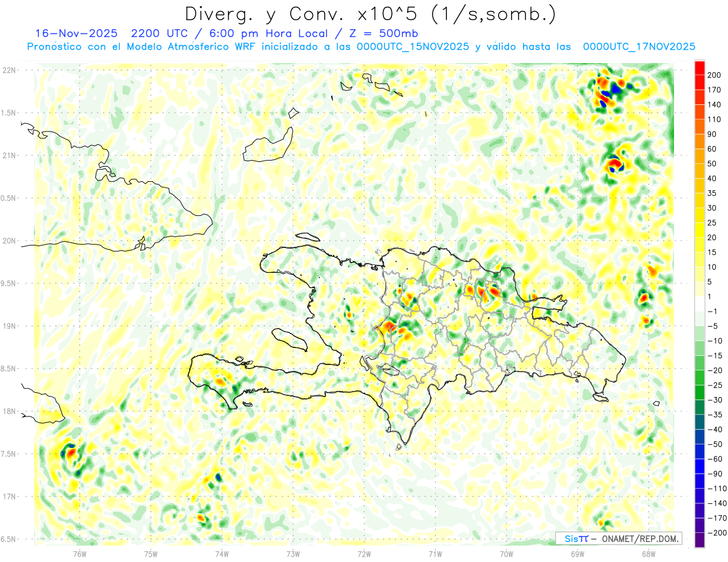Click the "8.5N" latitude label
The image size is (728, 562).
coord(9,369)
